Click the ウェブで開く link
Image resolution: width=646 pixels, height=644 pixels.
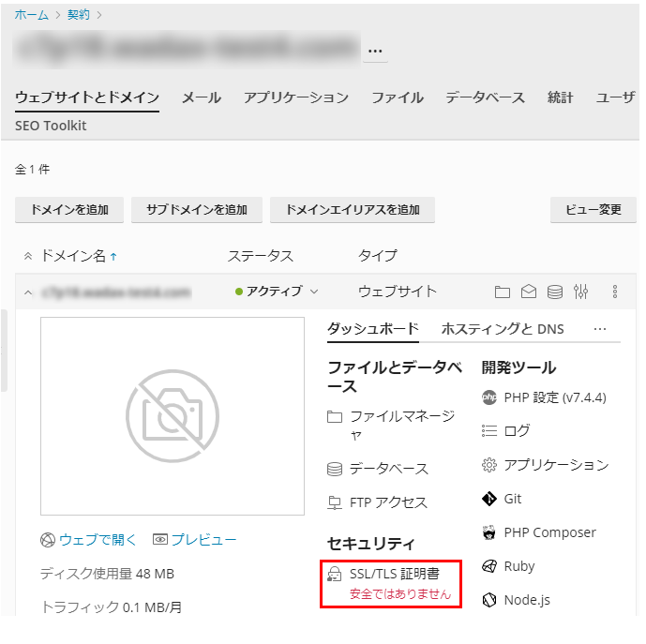click(x=98, y=540)
